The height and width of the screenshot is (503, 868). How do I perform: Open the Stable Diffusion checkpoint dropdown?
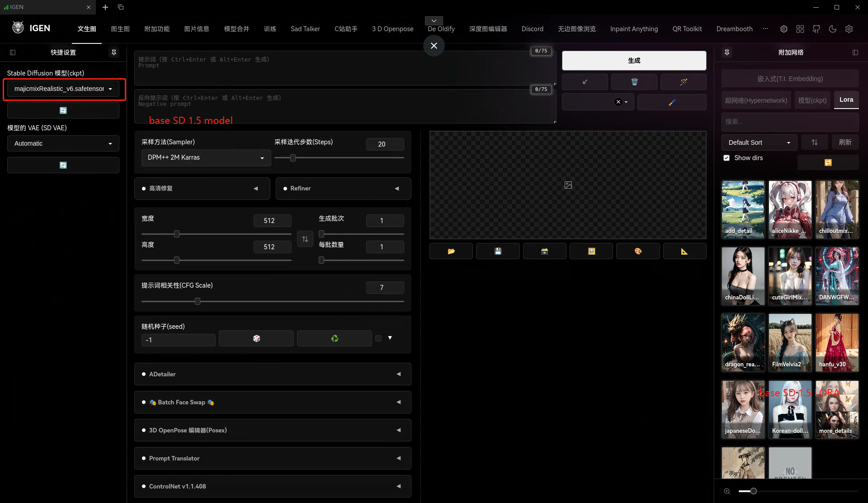[x=63, y=89]
